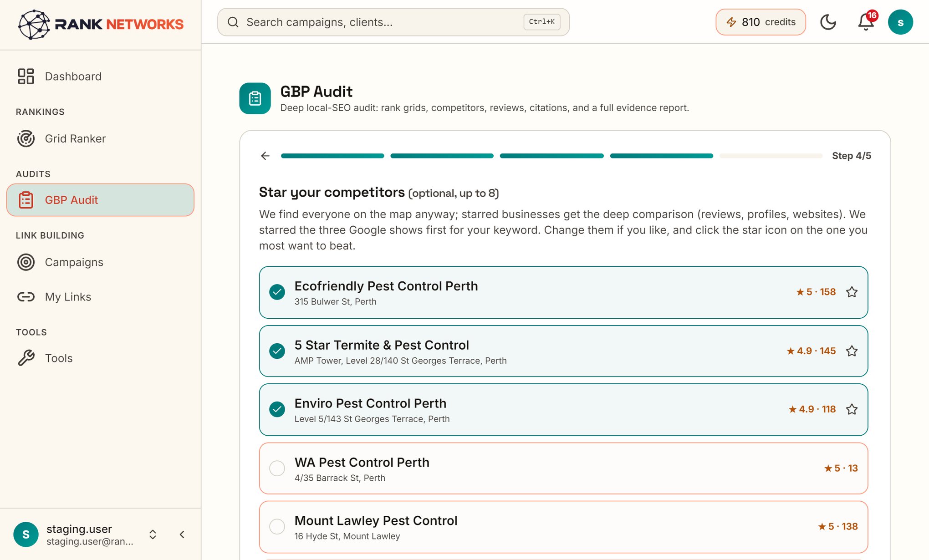
Task: Click the address "16 Hyde St, Mount Lawley"
Action: pyautogui.click(x=347, y=536)
